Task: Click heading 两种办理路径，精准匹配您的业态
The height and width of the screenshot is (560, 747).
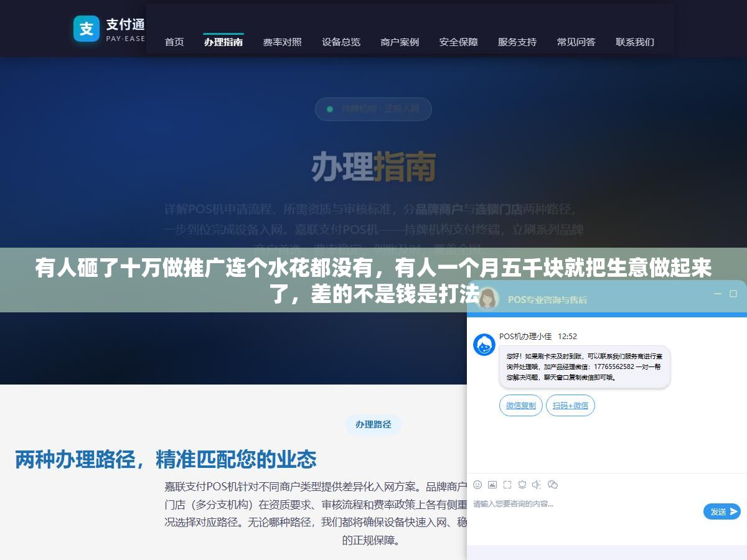Action: coord(166,460)
